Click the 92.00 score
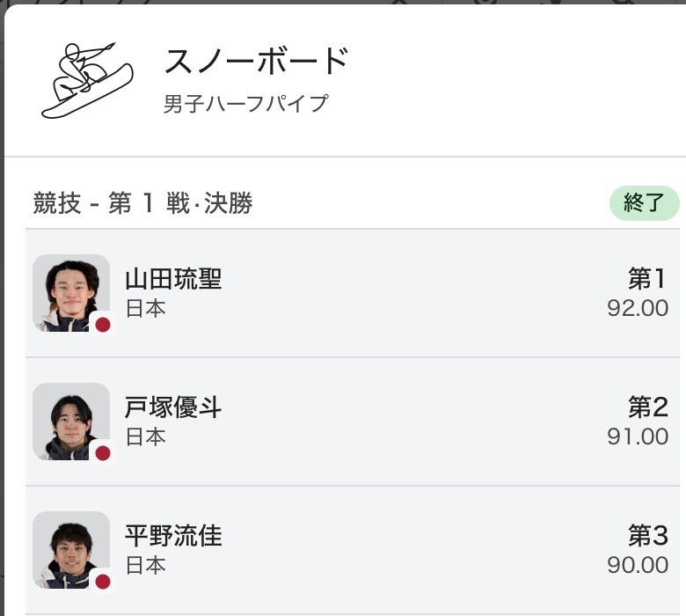 pos(638,309)
